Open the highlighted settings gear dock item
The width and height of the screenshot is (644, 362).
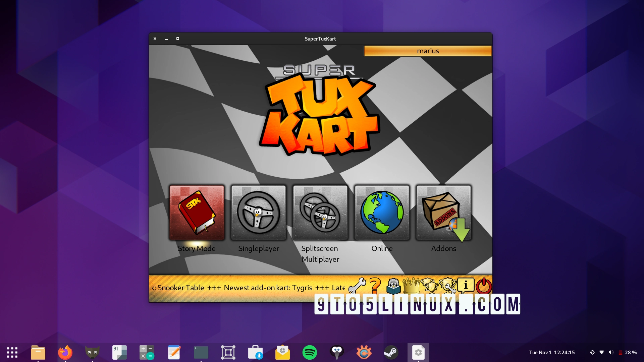click(418, 352)
